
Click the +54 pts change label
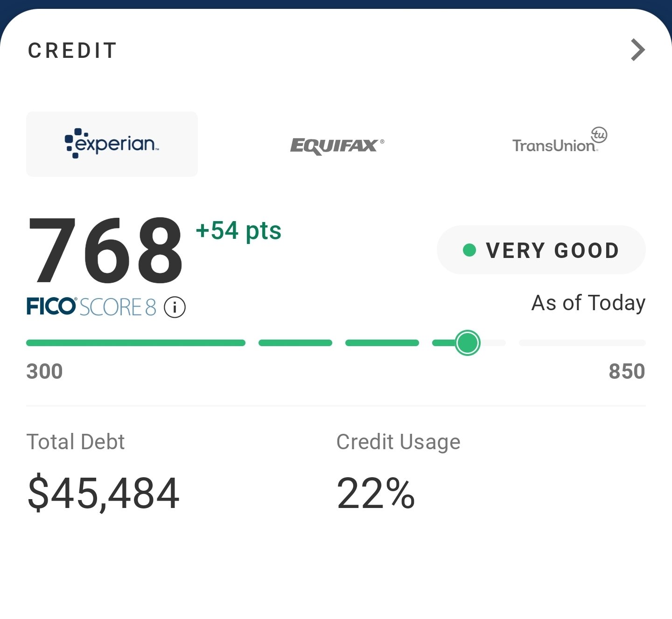pyautogui.click(x=238, y=230)
